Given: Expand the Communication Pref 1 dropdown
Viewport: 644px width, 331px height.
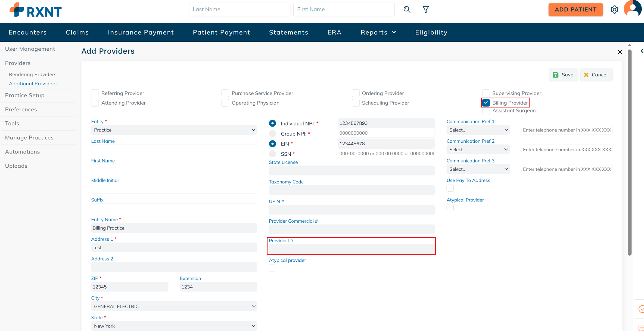Looking at the screenshot, I should click(x=478, y=130).
